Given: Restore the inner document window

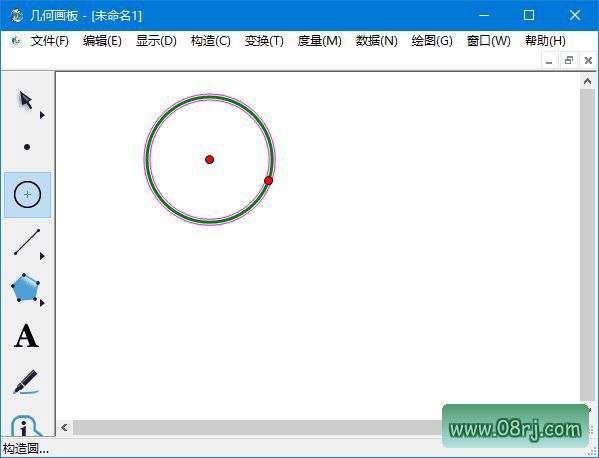Looking at the screenshot, I should 569,61.
